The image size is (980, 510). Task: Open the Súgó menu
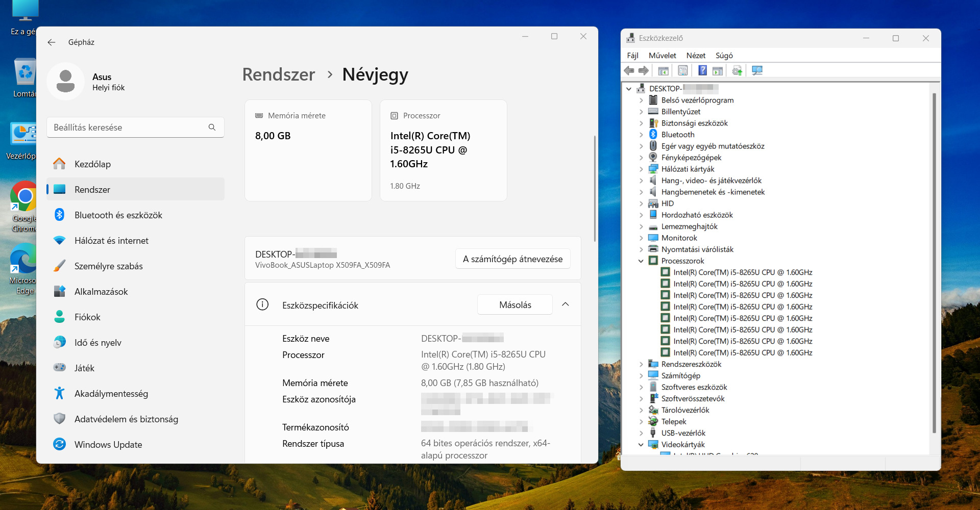point(724,55)
